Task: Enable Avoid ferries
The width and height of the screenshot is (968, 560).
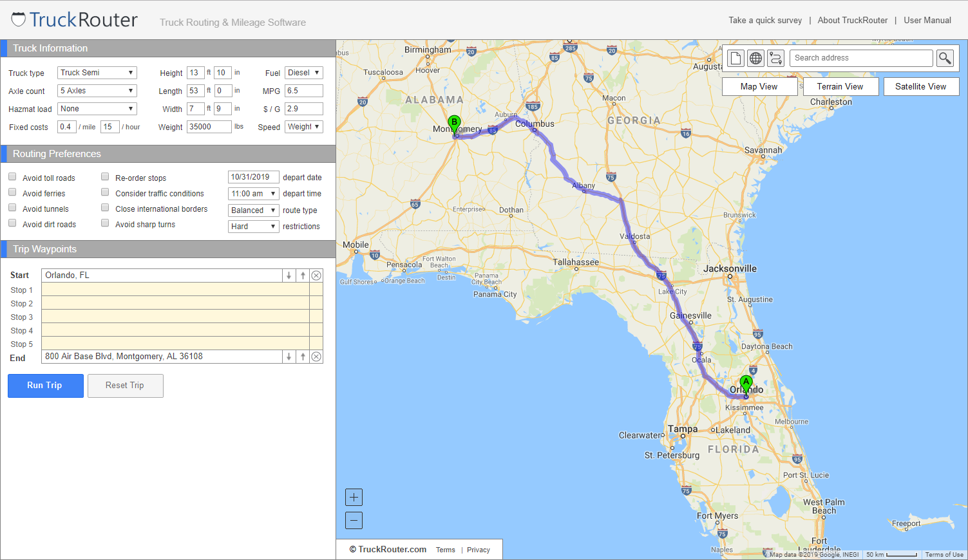Action: pyautogui.click(x=12, y=192)
